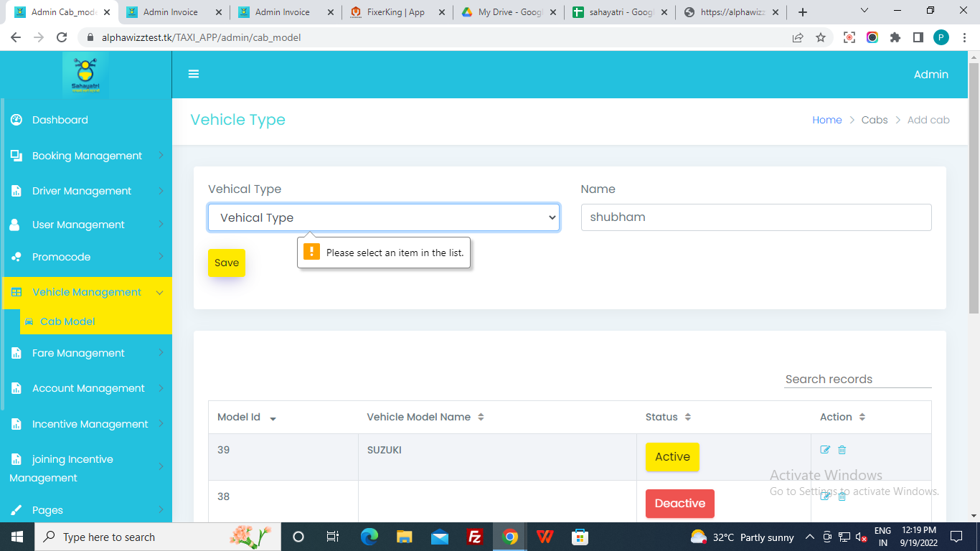Open the Dashboard menu item
The height and width of the screenshot is (551, 980).
point(60,120)
